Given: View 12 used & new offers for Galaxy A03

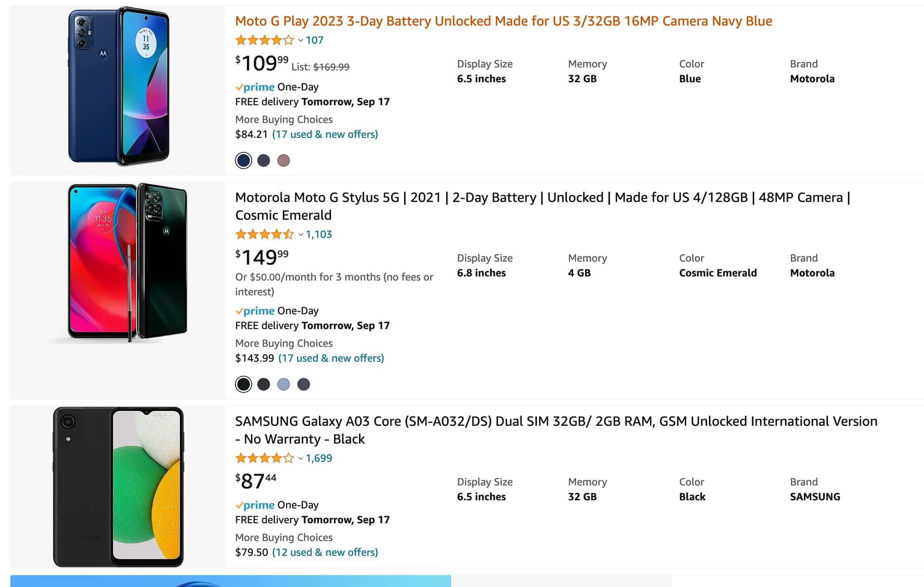Looking at the screenshot, I should [x=325, y=553].
